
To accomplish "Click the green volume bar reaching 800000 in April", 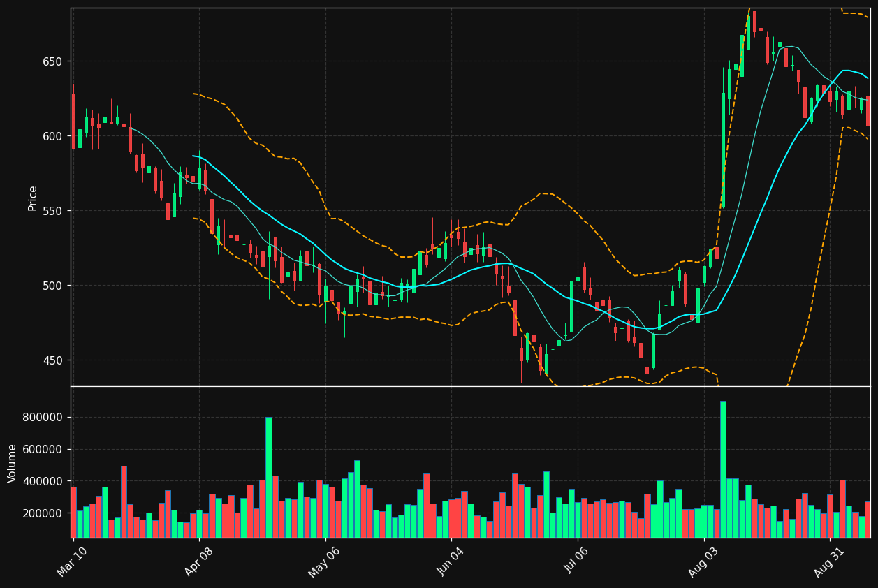I will pyautogui.click(x=269, y=478).
